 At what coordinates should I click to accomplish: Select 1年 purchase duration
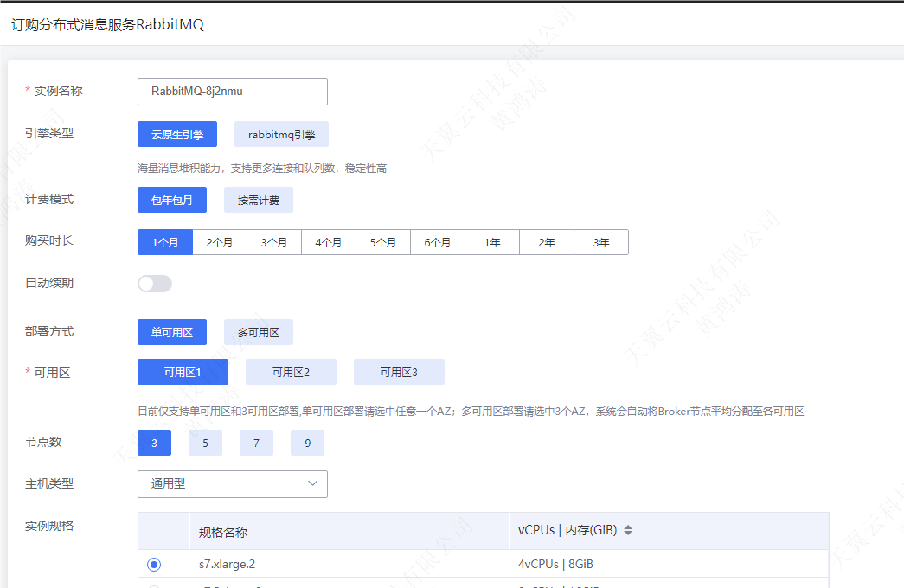click(492, 242)
